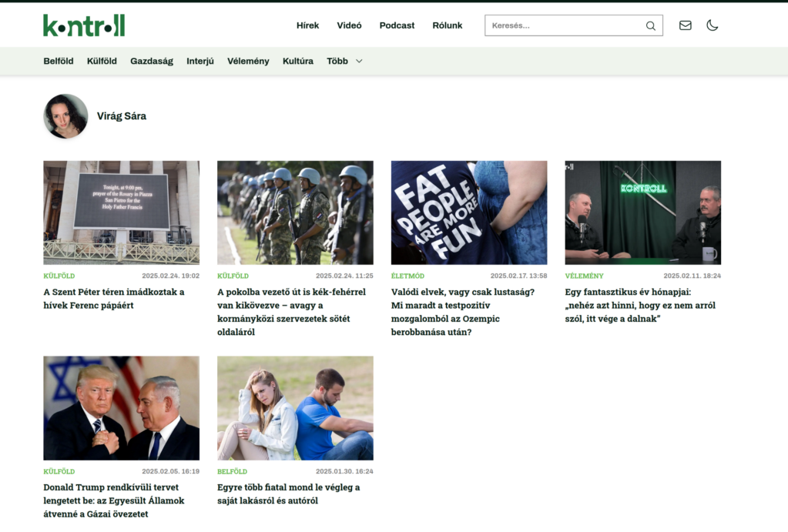Open the Hírek menu item

[307, 25]
